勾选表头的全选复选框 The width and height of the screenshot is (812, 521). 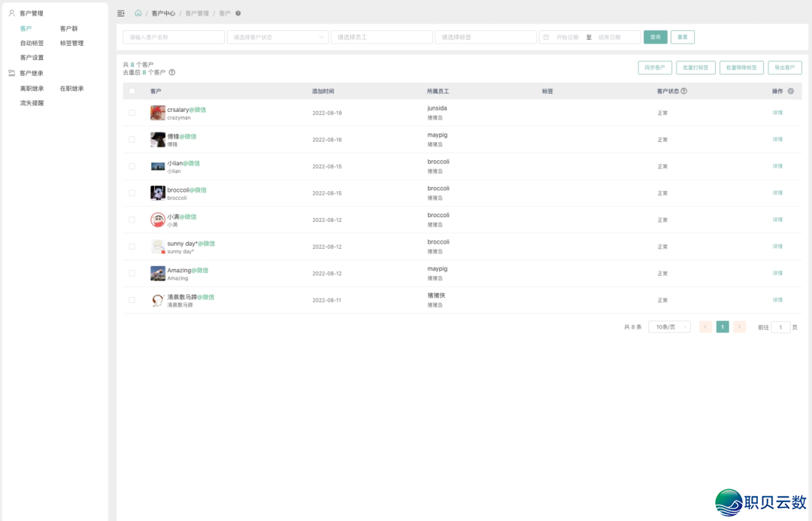[132, 89]
